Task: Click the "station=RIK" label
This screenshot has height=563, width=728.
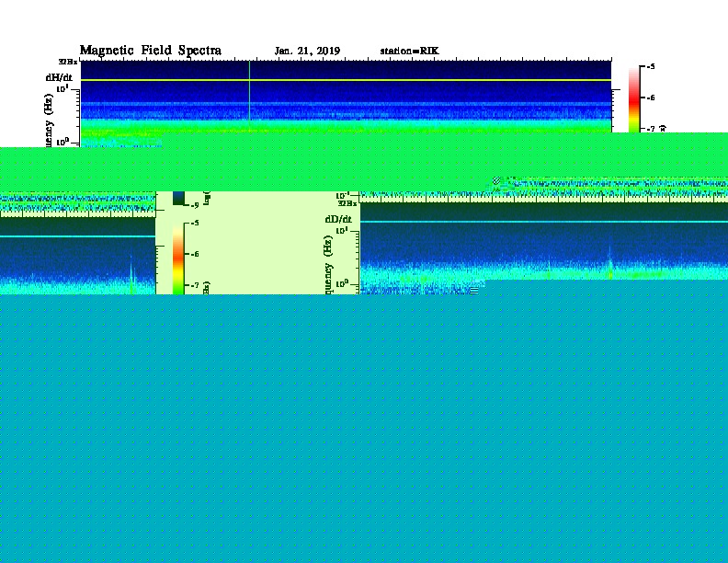Action: point(409,52)
